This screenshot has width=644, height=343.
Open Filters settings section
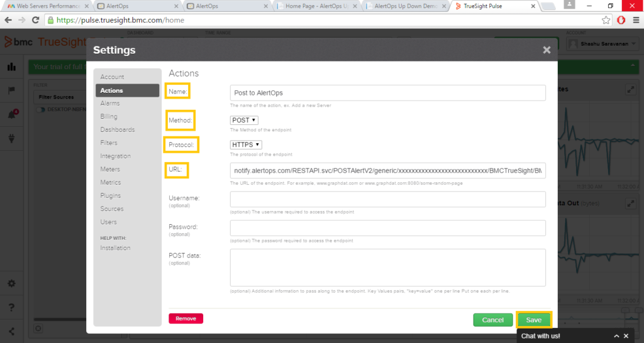pyautogui.click(x=109, y=143)
